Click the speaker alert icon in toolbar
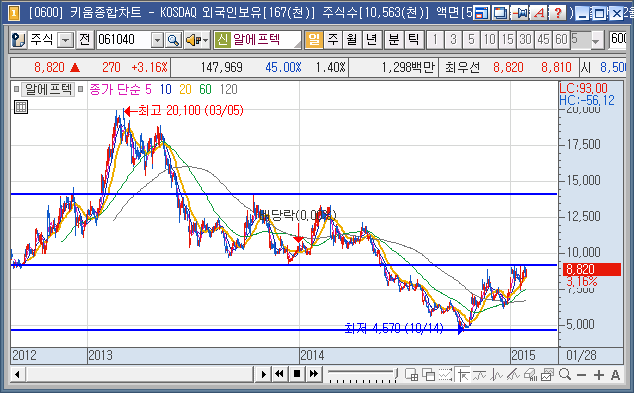 pyautogui.click(x=193, y=40)
